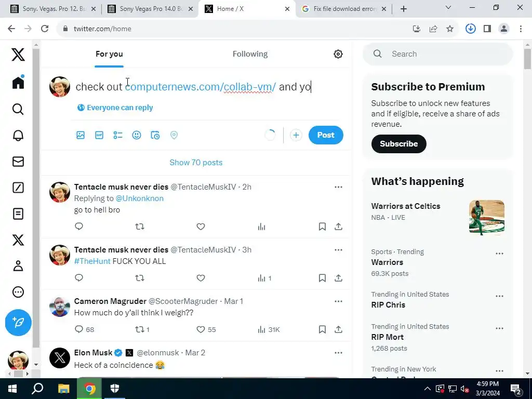
Task: Add another post with plus button
Action: coord(296,135)
